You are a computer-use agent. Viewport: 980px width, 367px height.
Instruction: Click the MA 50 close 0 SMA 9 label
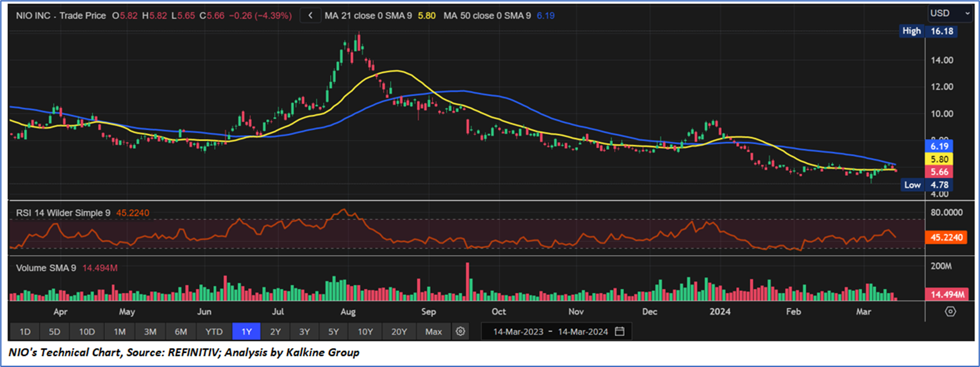tap(486, 15)
